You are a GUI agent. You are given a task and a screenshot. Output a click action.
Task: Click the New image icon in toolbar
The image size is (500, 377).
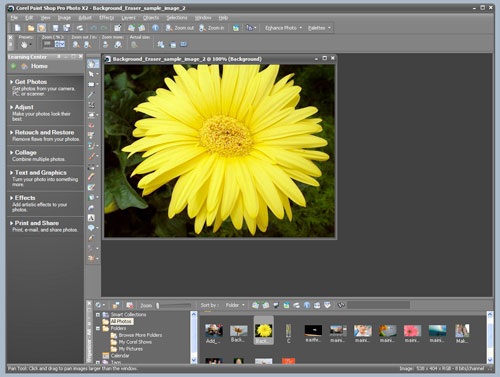17,28
